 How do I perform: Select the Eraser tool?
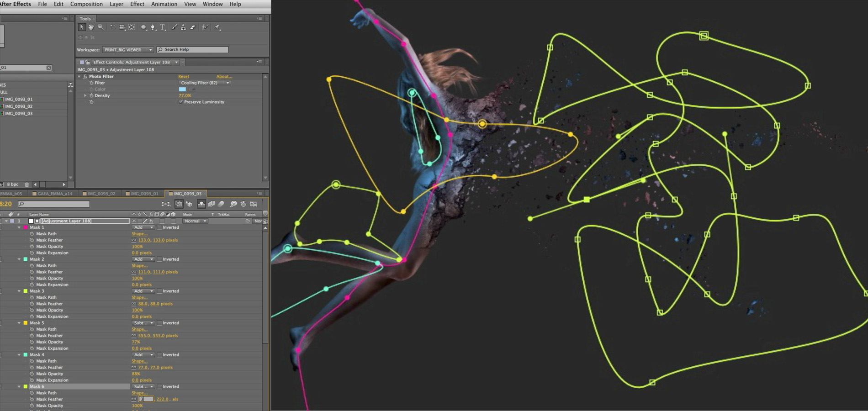[x=193, y=27]
